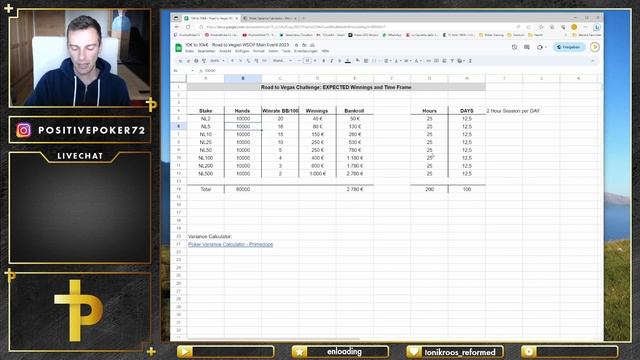Viewport: 640px width, 360px height.
Task: Open the Ansicht menu
Action: [x=225, y=51]
